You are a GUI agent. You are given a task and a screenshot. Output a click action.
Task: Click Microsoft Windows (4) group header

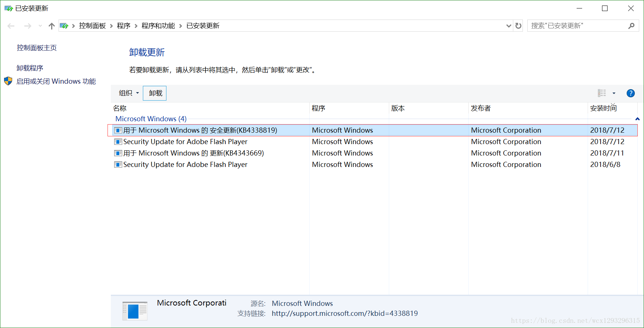click(151, 119)
